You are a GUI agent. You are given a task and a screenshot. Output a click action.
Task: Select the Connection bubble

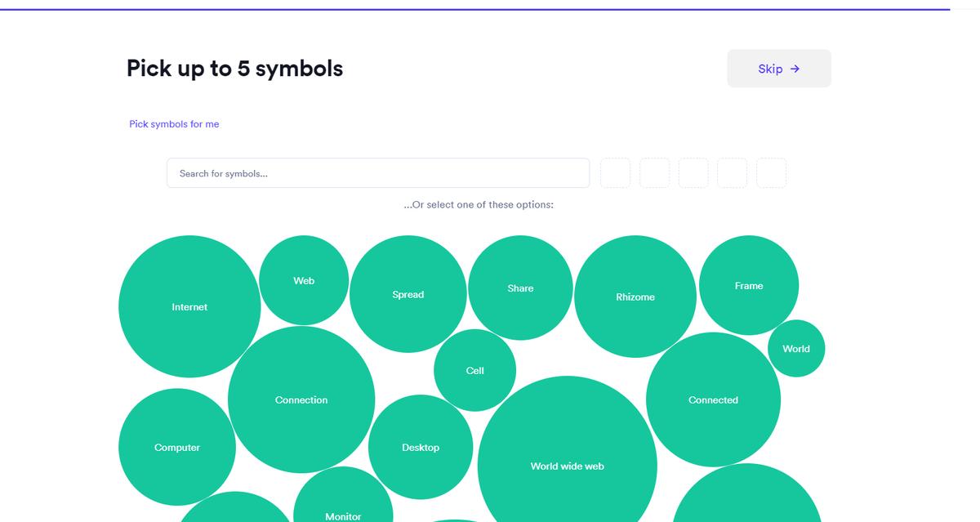[x=301, y=399]
